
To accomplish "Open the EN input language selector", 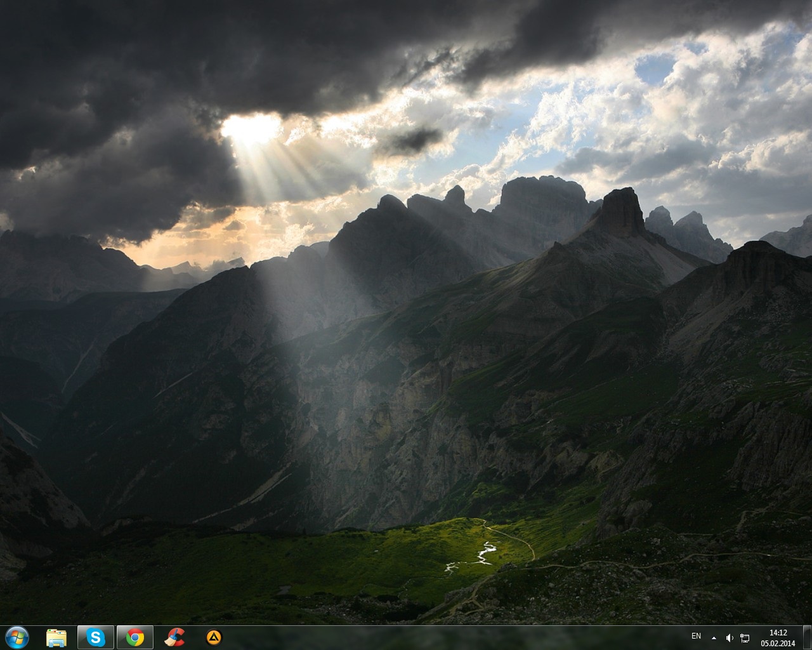I will [696, 636].
